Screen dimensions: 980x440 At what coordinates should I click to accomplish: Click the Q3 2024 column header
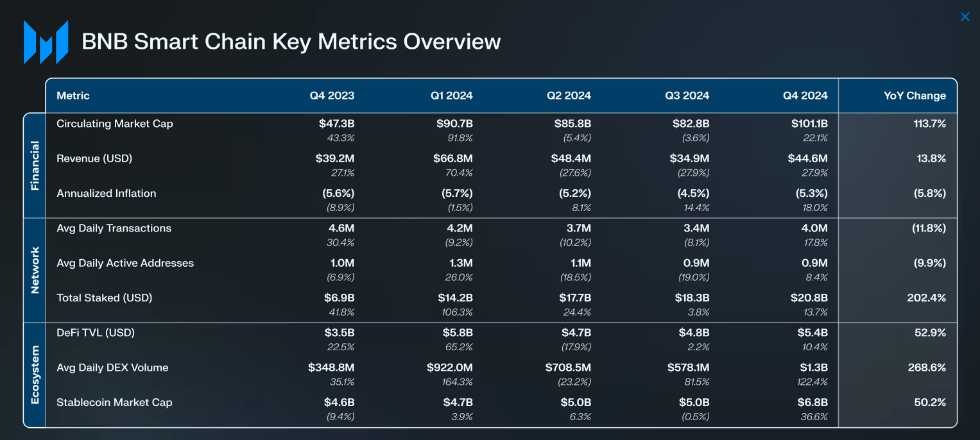coord(687,96)
